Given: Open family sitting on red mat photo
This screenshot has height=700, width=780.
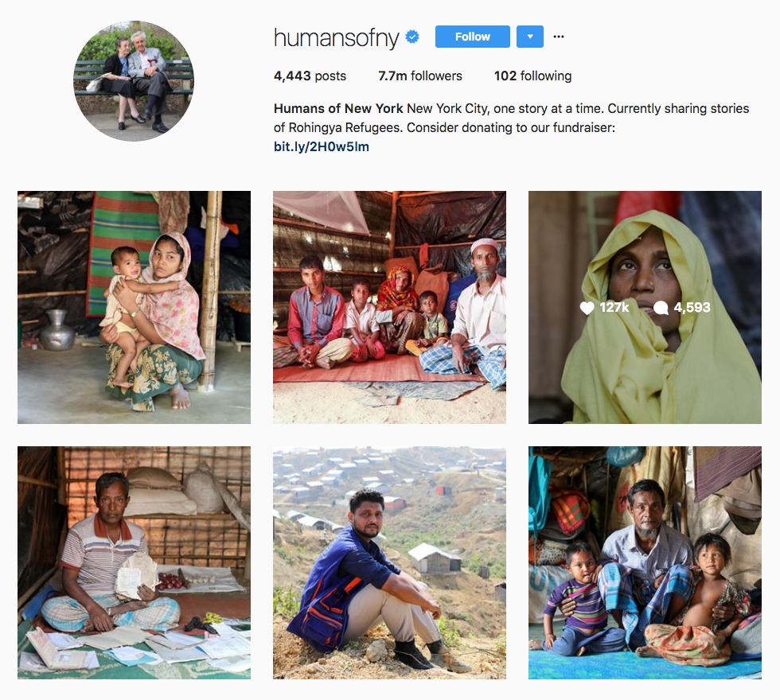Looking at the screenshot, I should [x=389, y=307].
